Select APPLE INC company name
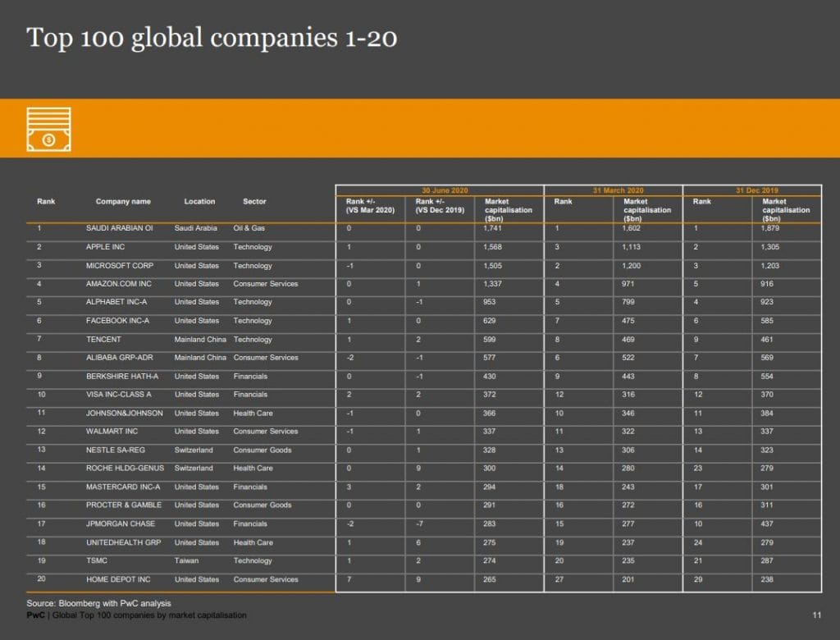The image size is (840, 640). click(105, 247)
